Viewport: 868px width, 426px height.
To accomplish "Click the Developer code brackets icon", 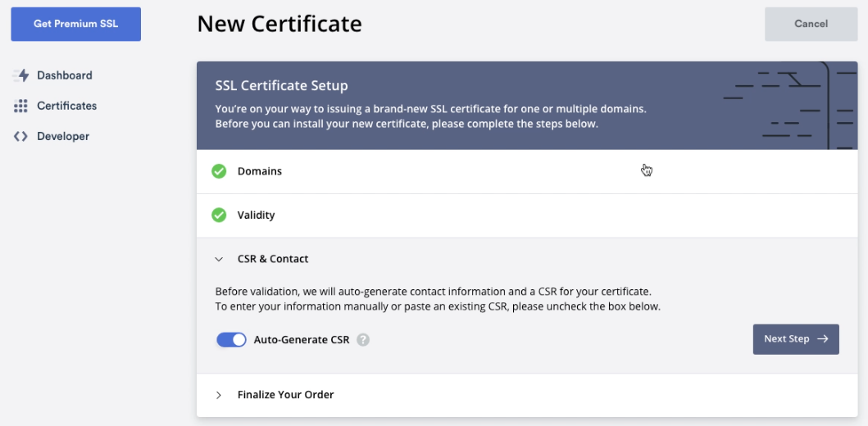I will click(20, 137).
